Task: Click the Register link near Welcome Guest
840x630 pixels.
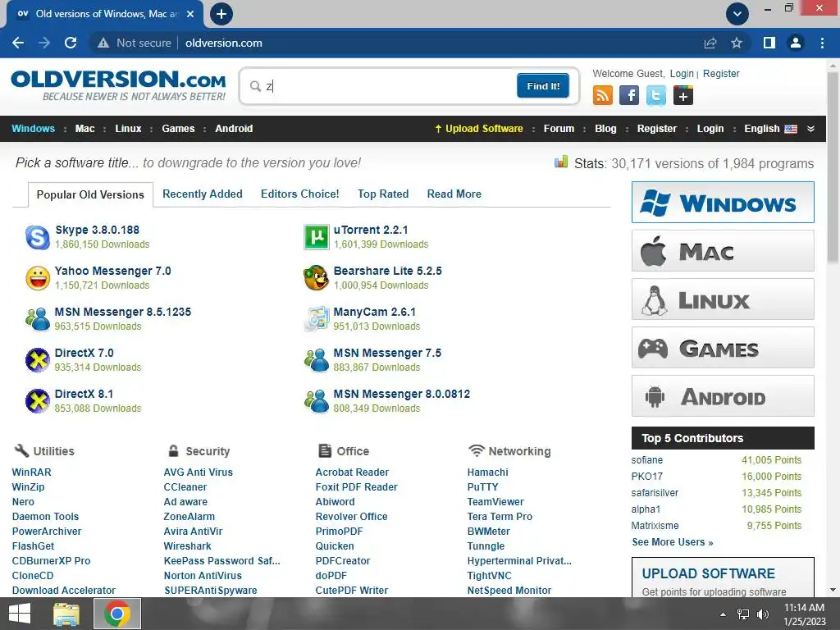Action: pyautogui.click(x=721, y=73)
